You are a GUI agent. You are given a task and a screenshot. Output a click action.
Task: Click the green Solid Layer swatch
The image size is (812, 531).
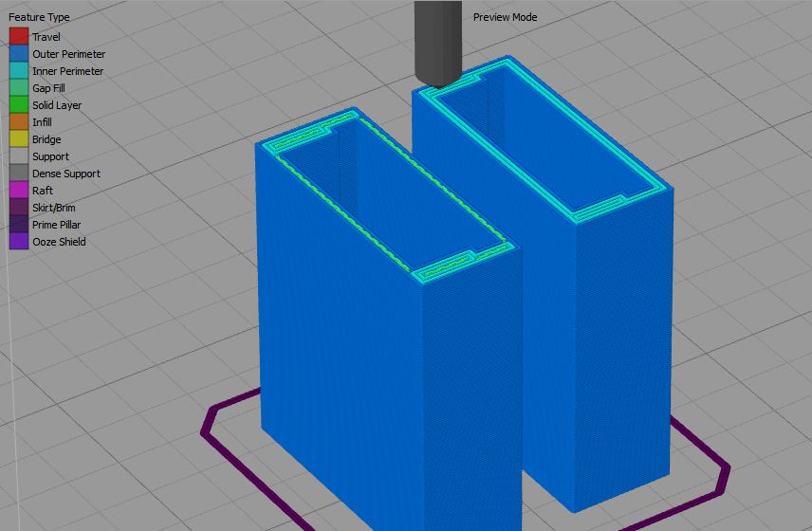click(19, 104)
